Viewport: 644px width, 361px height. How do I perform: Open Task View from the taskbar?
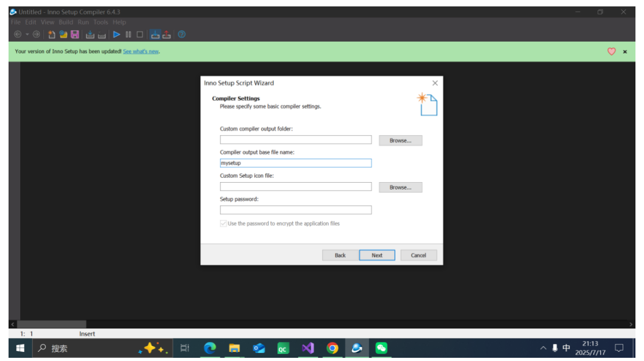pos(185,348)
